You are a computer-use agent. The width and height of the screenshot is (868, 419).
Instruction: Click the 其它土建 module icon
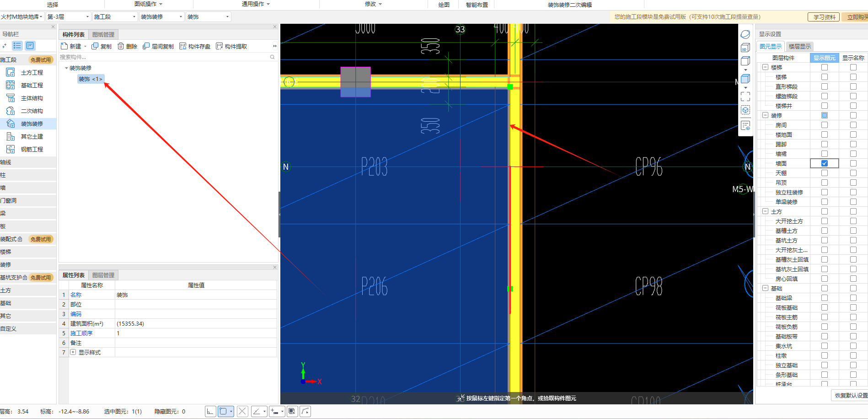click(x=11, y=136)
